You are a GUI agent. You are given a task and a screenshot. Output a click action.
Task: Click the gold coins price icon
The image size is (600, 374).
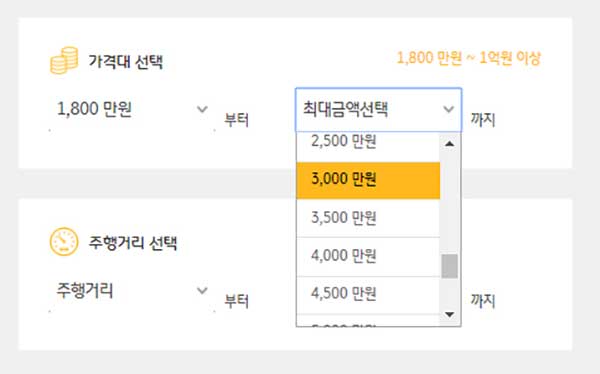[64, 60]
